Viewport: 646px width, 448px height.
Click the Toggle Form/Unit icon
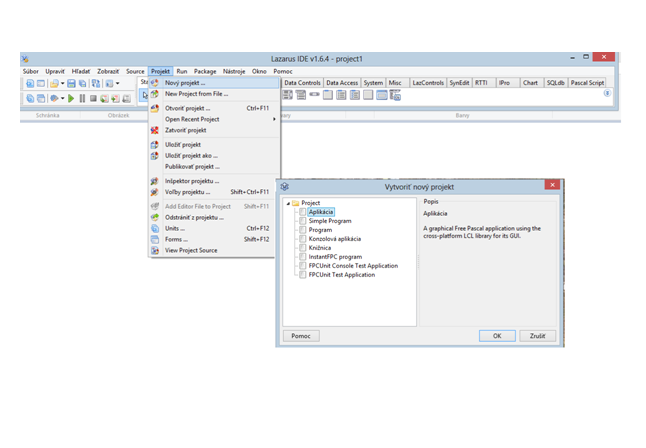[x=96, y=84]
